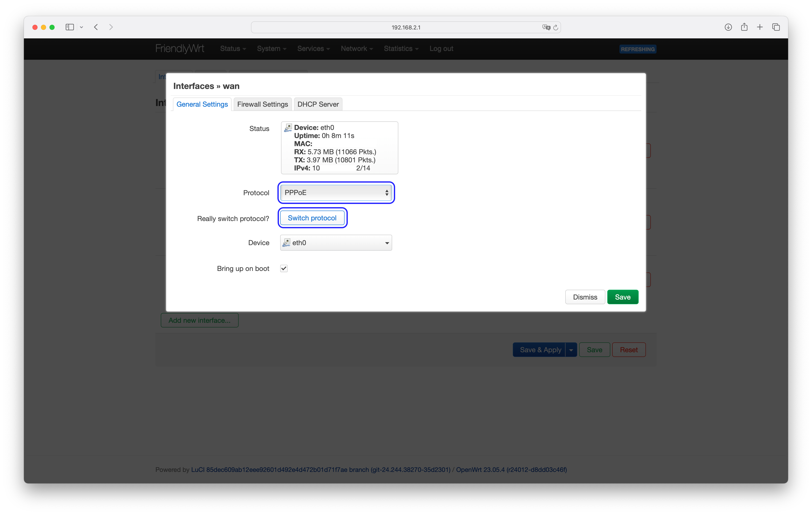Open the Statistics menu
812x515 pixels.
401,49
